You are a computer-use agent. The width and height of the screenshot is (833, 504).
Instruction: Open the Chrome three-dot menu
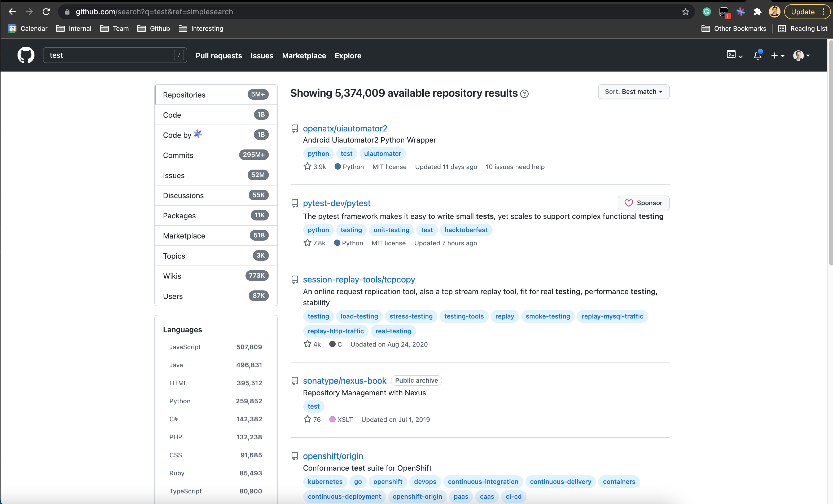[823, 12]
